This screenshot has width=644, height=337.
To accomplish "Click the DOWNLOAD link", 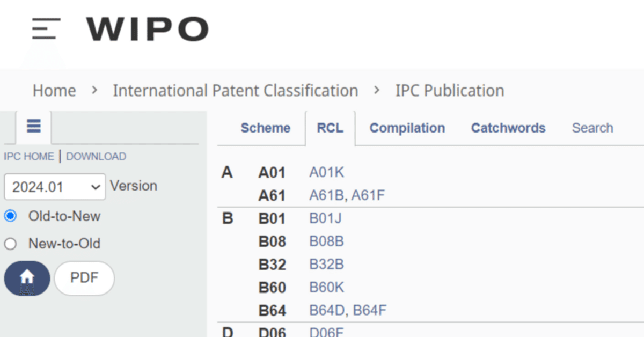I will coord(96,157).
